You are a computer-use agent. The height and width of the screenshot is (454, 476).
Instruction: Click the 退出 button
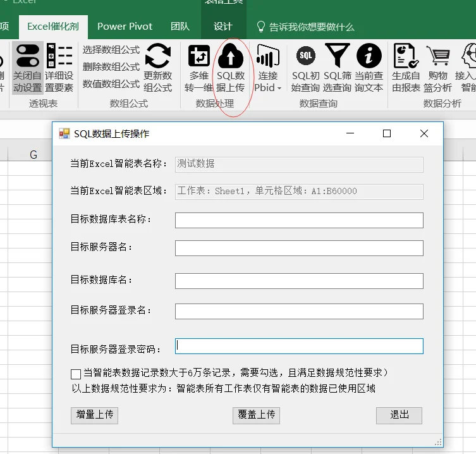[400, 415]
